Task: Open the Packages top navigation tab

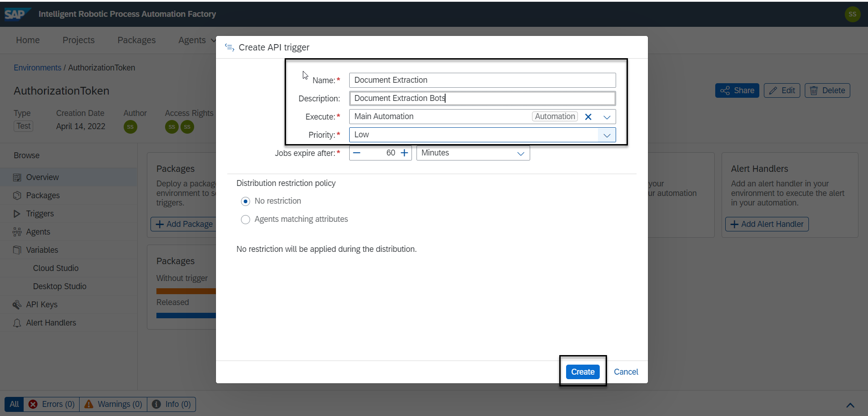Action: pos(136,40)
